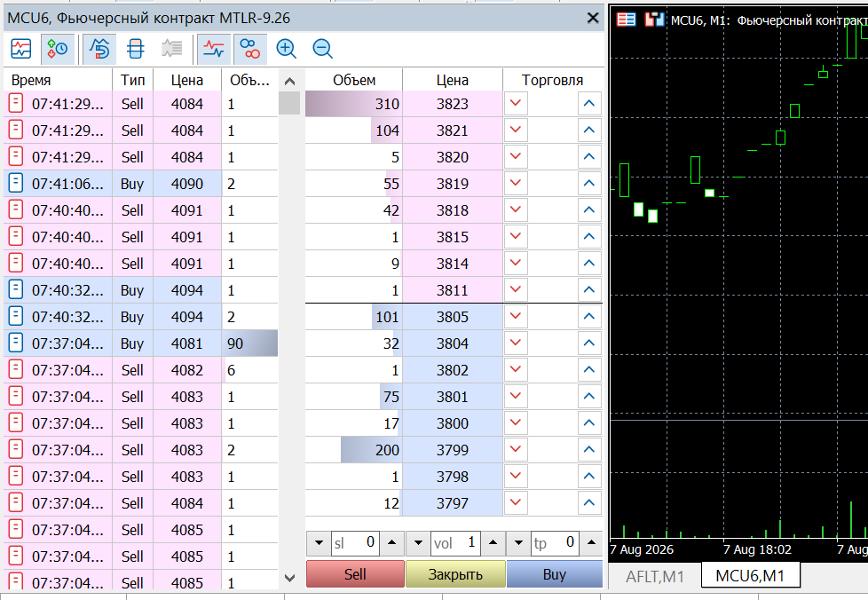The height and width of the screenshot is (600, 868).
Task: Click the red table icon on the MCU6 chart
Action: (626, 20)
